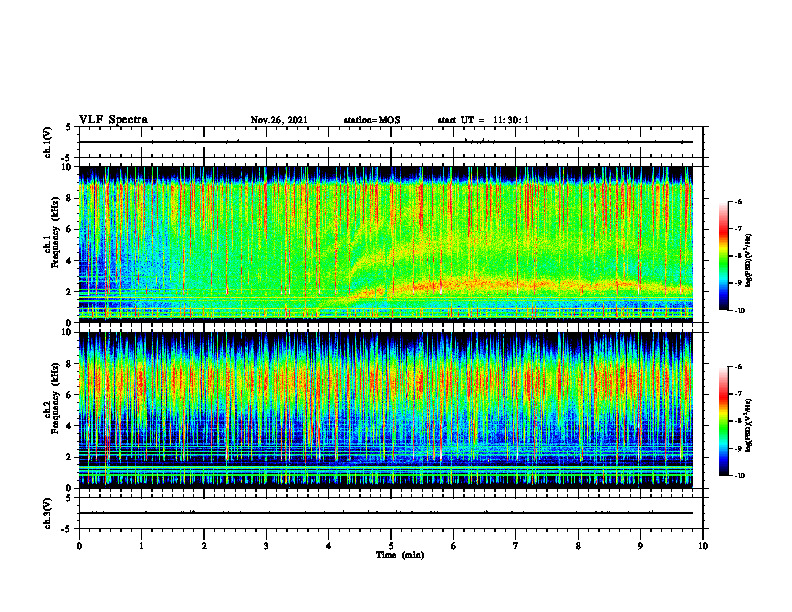Click the ch.2 color scale bar

click(x=723, y=421)
